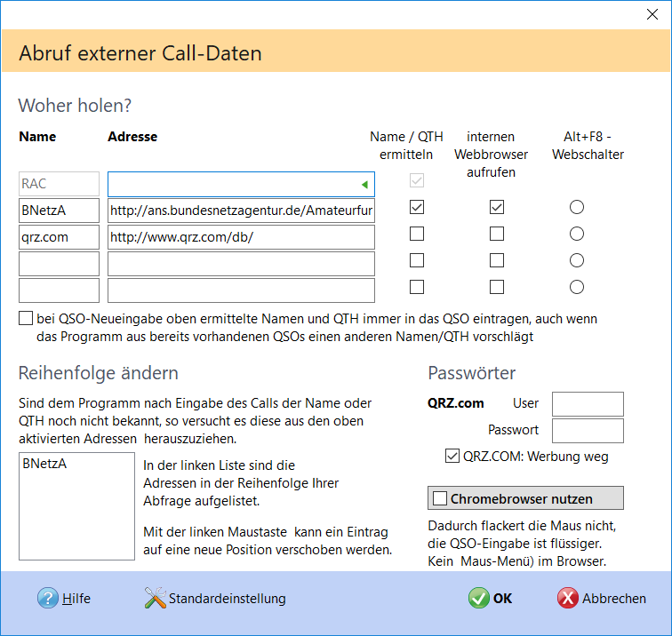Select Webschalter radio in first empty row

coord(576,260)
